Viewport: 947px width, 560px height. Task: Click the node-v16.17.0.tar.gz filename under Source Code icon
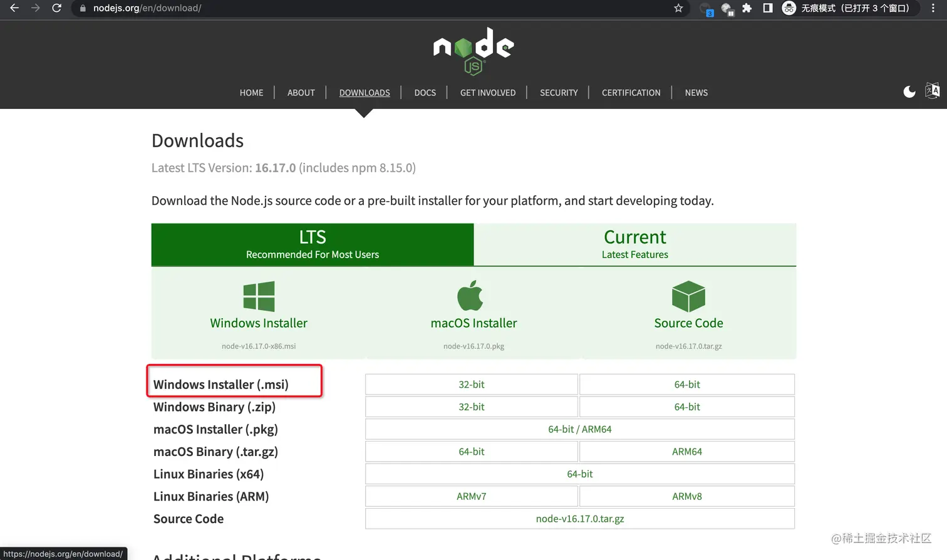(x=689, y=346)
